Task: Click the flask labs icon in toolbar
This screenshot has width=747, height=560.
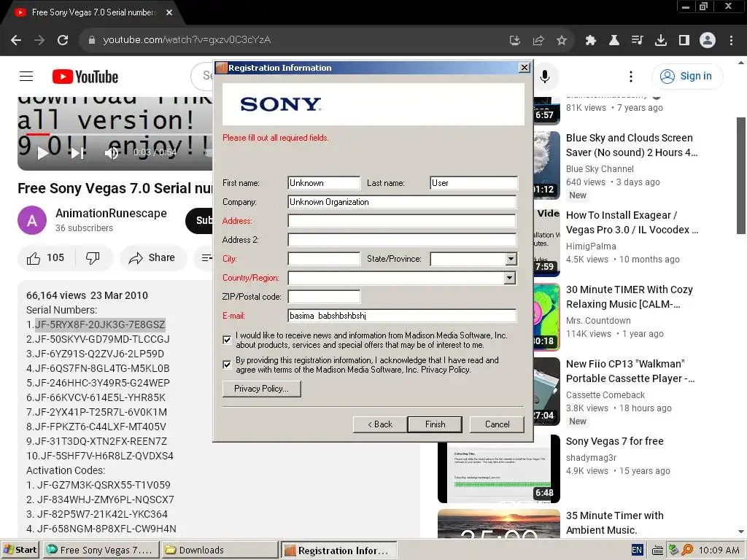Action: pyautogui.click(x=614, y=41)
